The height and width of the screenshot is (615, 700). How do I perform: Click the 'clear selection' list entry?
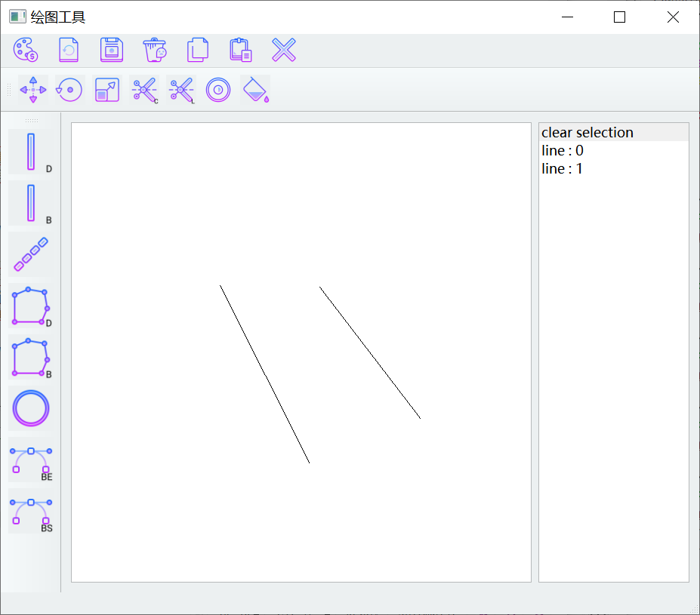(614, 133)
